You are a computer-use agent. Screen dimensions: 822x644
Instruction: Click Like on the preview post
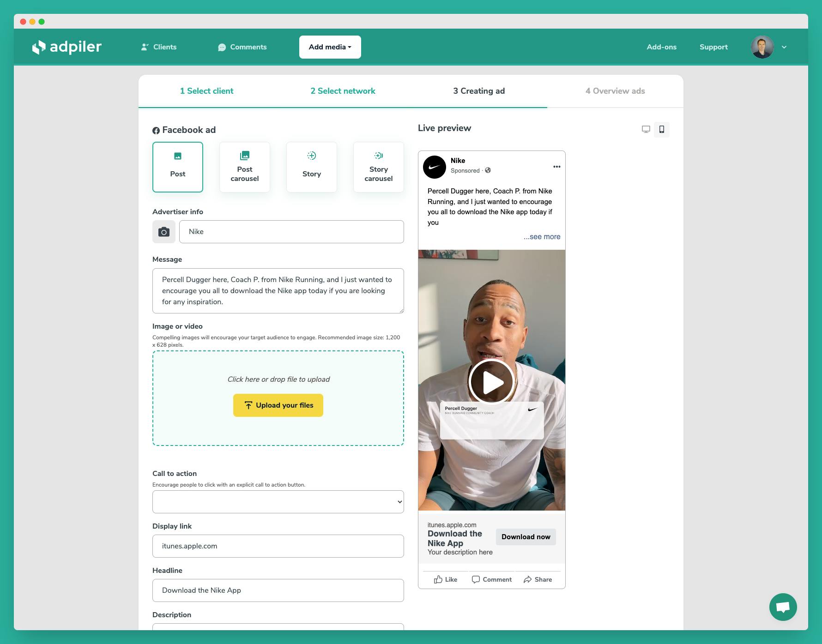coord(446,579)
